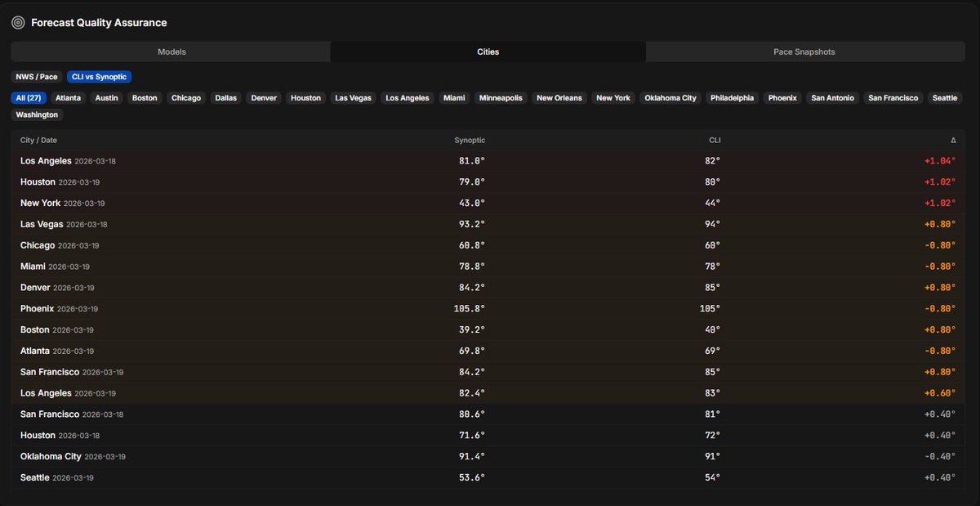Select the Las Vegas filter chip
Viewport: 980px width, 506px height.
pos(353,97)
